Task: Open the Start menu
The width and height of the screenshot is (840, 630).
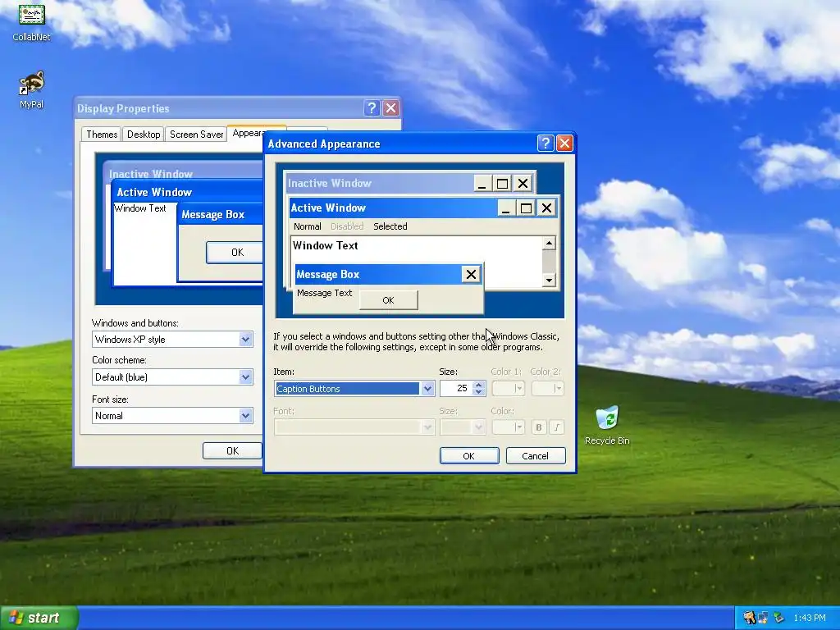Action: click(x=39, y=618)
